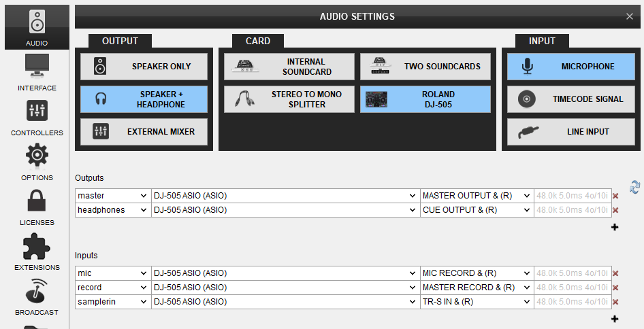644x329 pixels.
Task: Switch to the Audio tab
Action: pos(37,27)
